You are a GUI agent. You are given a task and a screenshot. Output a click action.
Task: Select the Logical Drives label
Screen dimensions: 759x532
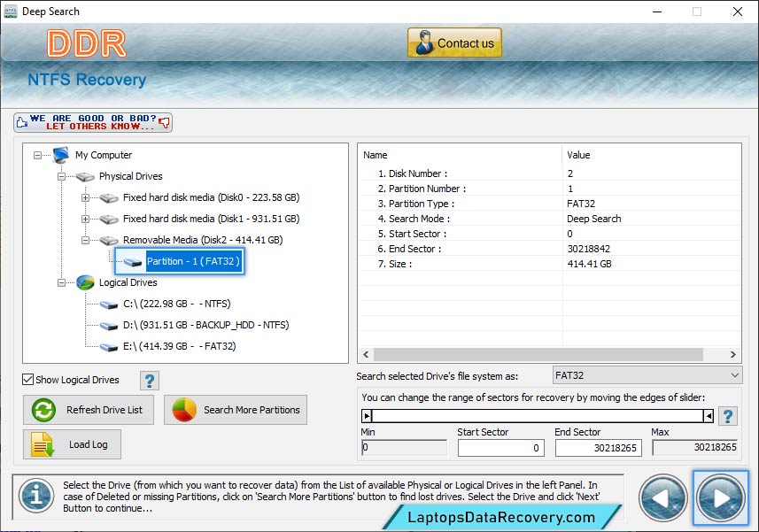128,283
